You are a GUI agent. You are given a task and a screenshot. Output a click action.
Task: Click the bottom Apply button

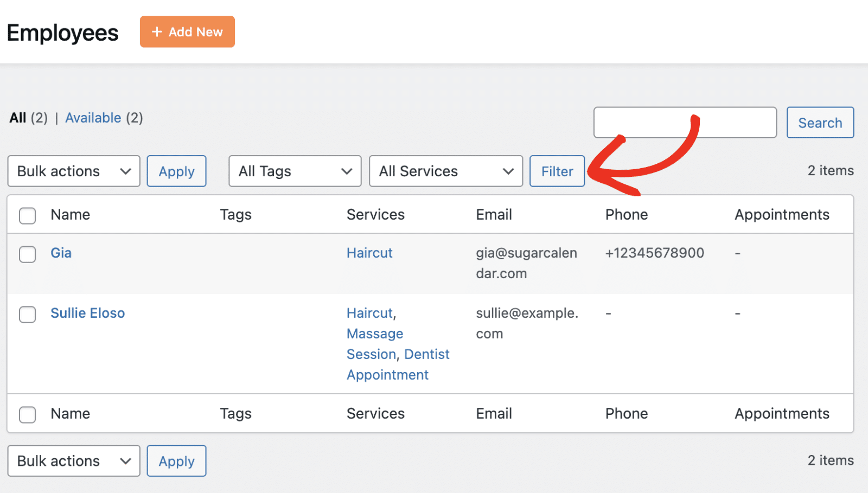[x=176, y=461]
